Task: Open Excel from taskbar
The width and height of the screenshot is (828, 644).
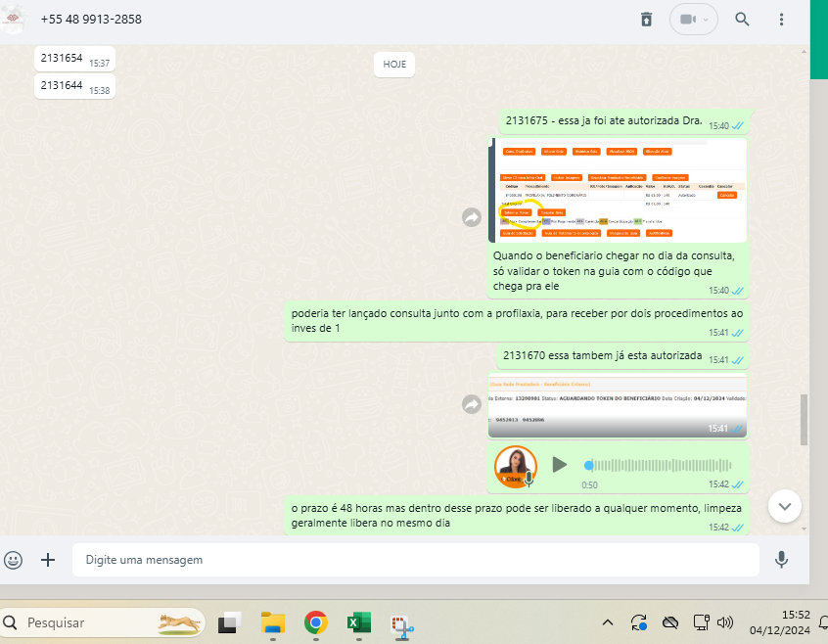Action: point(359,622)
